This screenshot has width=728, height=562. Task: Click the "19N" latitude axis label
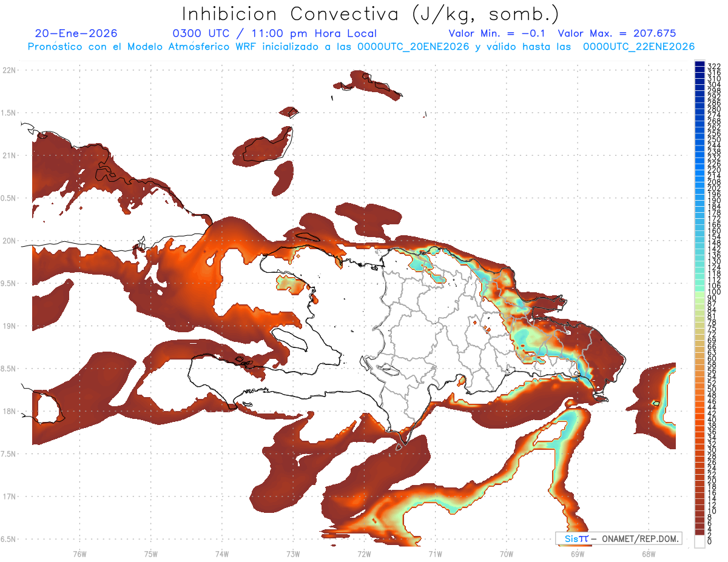click(x=9, y=326)
